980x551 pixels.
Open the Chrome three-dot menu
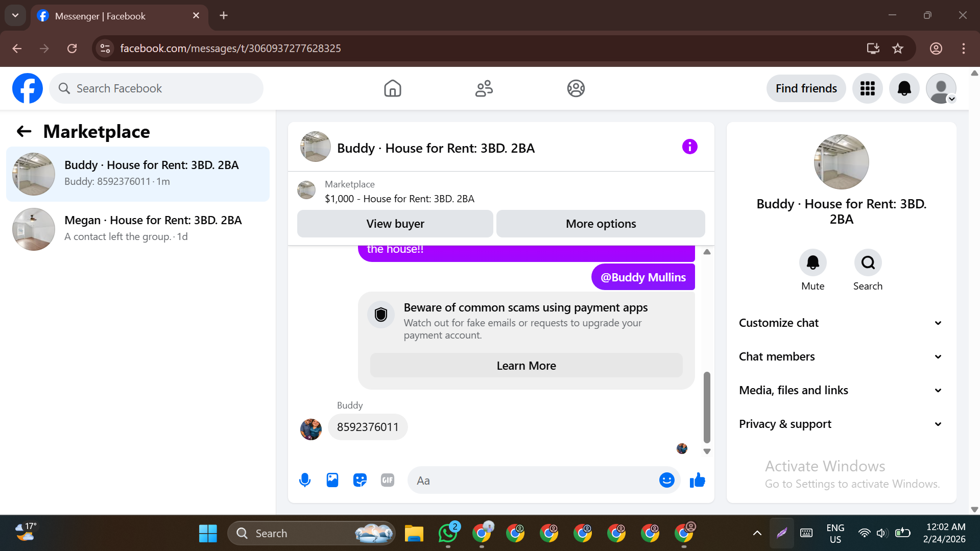(x=963, y=49)
